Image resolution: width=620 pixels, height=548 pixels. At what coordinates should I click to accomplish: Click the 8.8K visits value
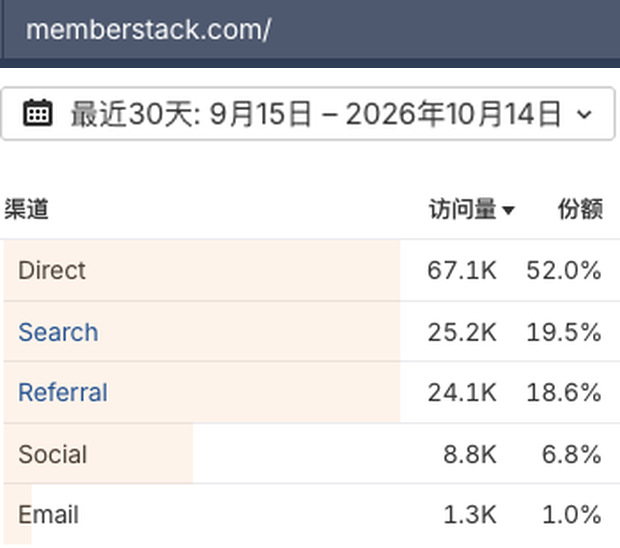(x=470, y=454)
